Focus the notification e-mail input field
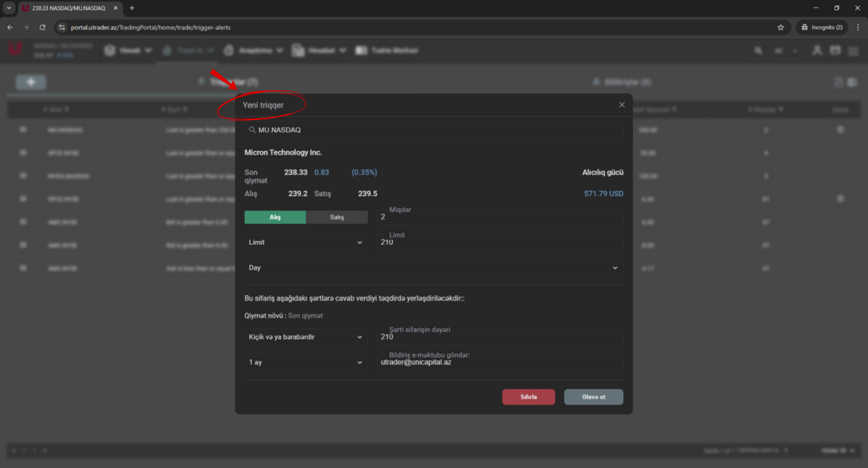This screenshot has height=468, width=868. pyautogui.click(x=500, y=362)
